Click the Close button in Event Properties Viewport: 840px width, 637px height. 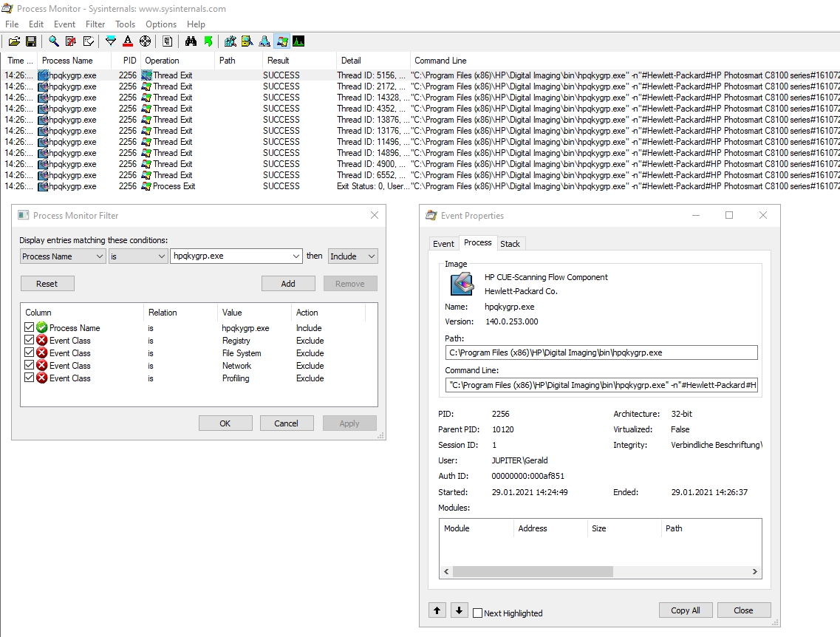tap(743, 610)
